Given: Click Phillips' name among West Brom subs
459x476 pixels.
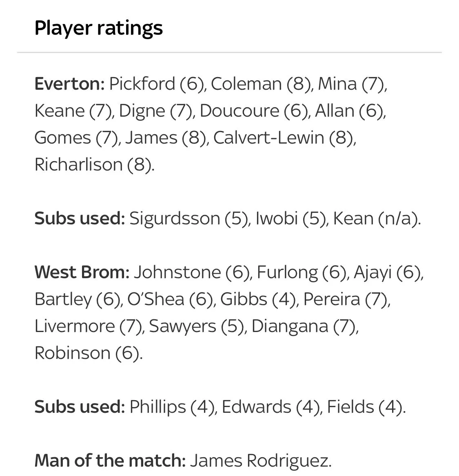Looking at the screenshot, I should 157,407.
